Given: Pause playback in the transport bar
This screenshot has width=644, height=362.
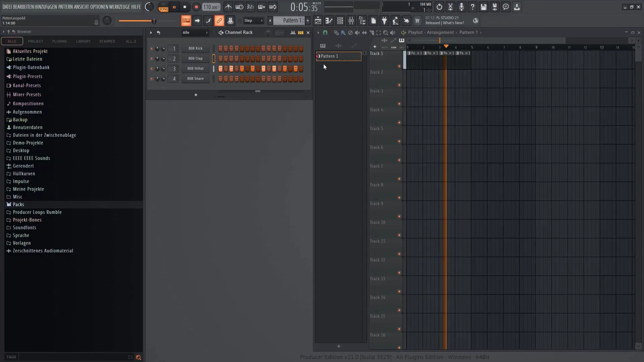Looking at the screenshot, I should click(x=174, y=7).
